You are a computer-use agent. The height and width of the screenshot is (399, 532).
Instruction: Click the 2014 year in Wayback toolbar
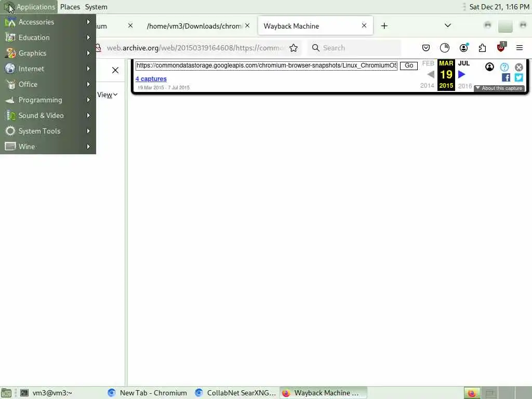coord(427,86)
